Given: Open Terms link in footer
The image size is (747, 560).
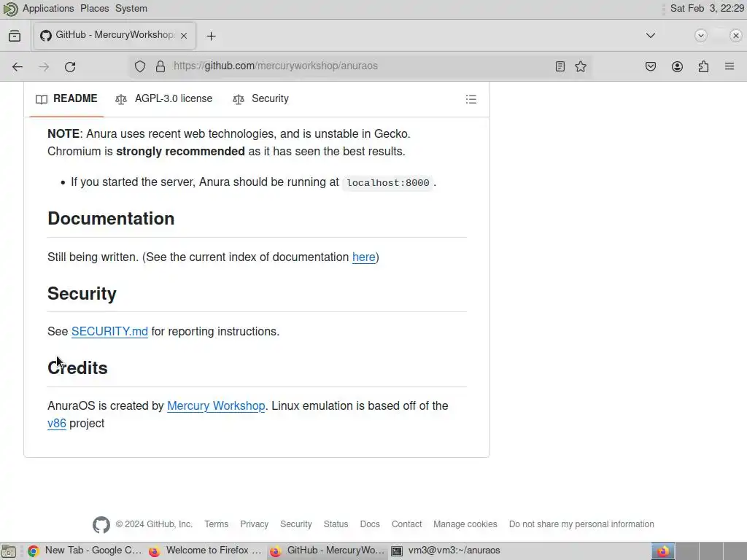Looking at the screenshot, I should (216, 524).
